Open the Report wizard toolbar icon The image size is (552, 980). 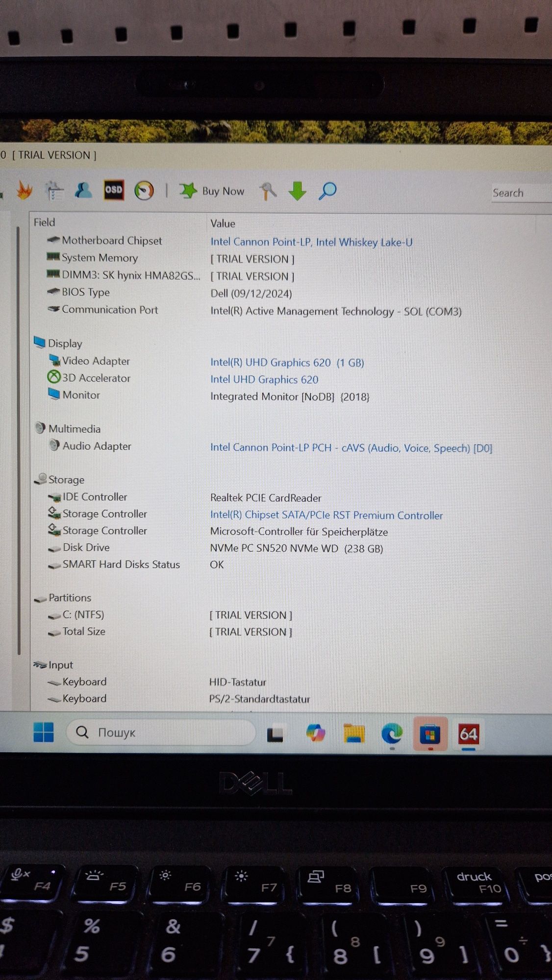[x=54, y=191]
